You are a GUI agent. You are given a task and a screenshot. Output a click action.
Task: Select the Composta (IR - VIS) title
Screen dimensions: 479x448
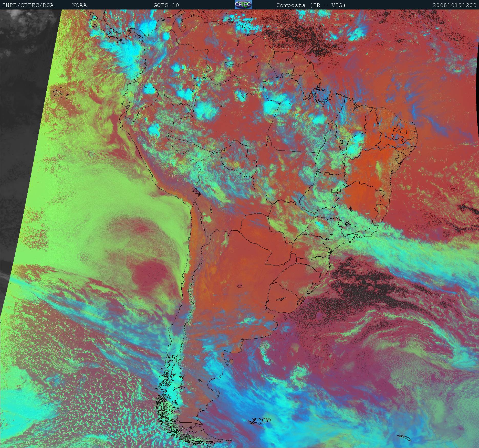pyautogui.click(x=311, y=5)
